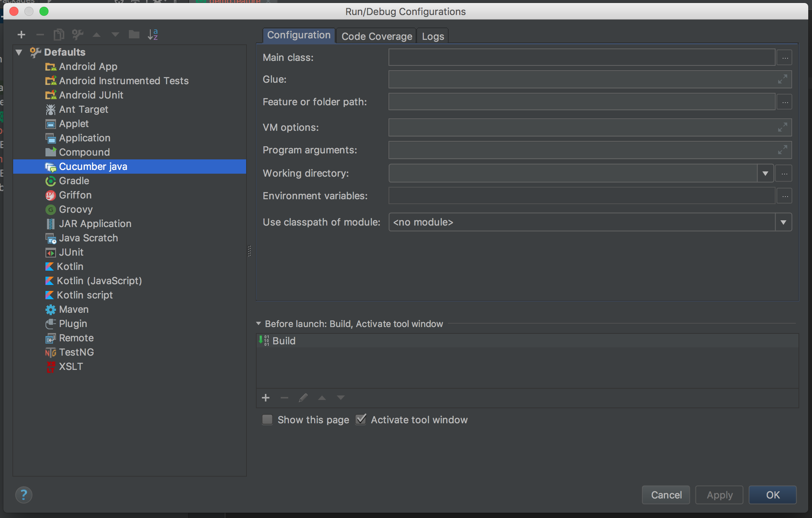Add a before launch task
The height and width of the screenshot is (518, 812).
[x=266, y=398]
